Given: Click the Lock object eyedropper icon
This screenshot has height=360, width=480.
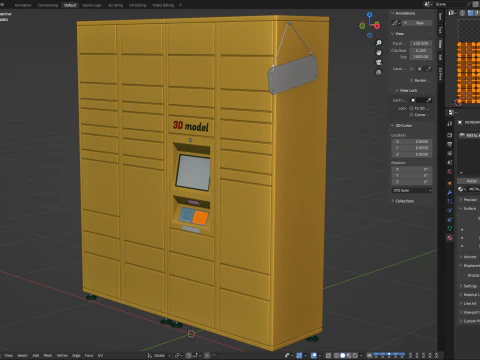Looking at the screenshot, I should point(429,100).
